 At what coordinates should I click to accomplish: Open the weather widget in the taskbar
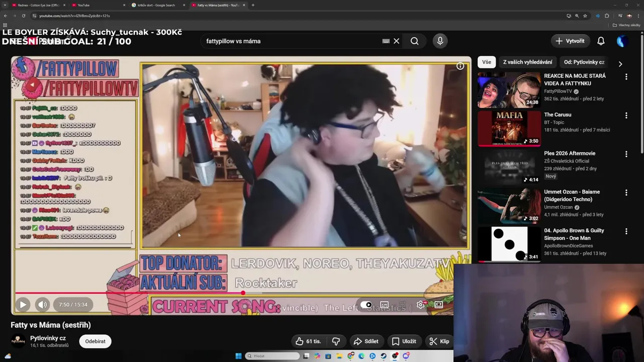pyautogui.click(x=7, y=356)
